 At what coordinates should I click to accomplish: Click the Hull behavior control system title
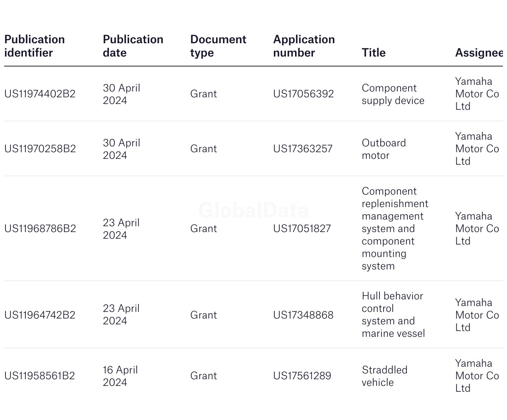click(x=393, y=315)
